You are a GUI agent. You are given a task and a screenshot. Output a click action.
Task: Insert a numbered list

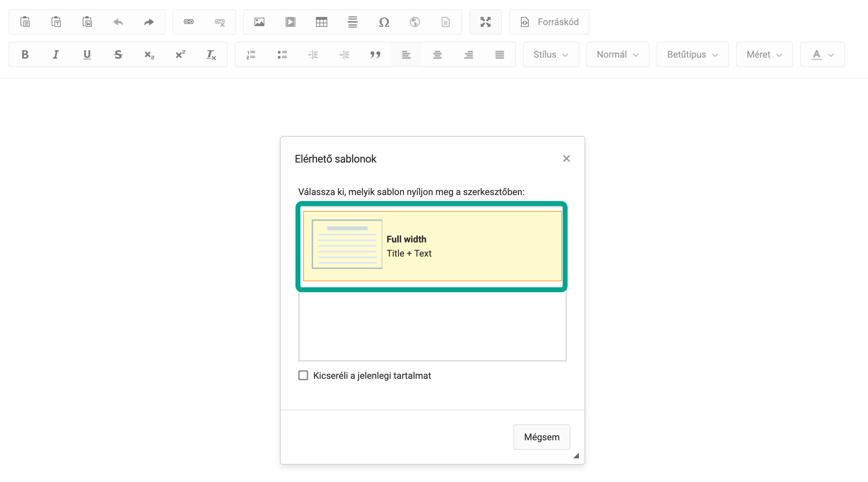click(251, 54)
